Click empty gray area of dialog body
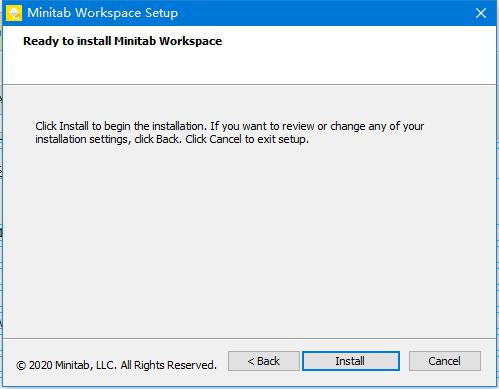Image resolution: width=499 pixels, height=389 pixels. coord(249,240)
